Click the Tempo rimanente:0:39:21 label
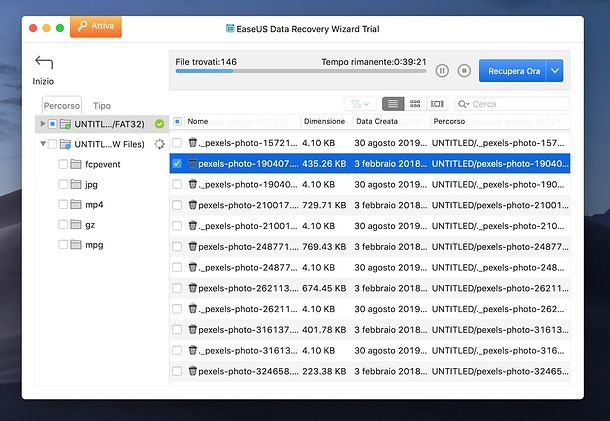Screen dimensions: 610x421 point(374,62)
